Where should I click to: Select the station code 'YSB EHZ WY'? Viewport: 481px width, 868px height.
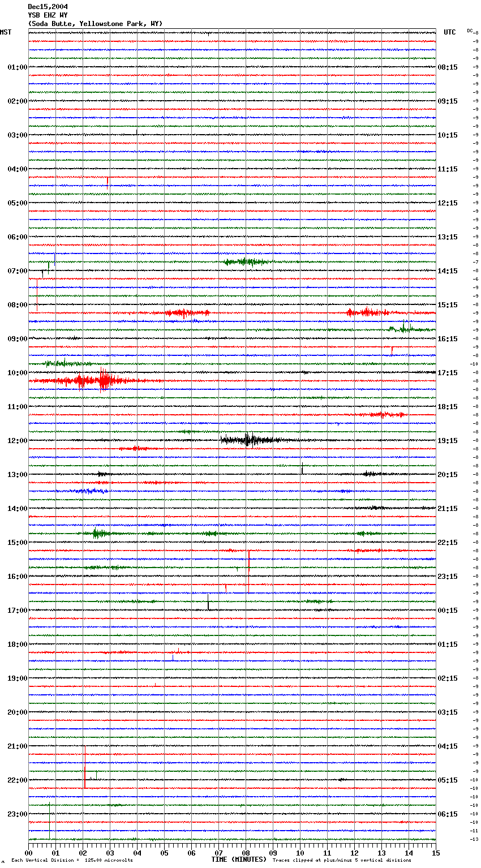tap(48, 15)
